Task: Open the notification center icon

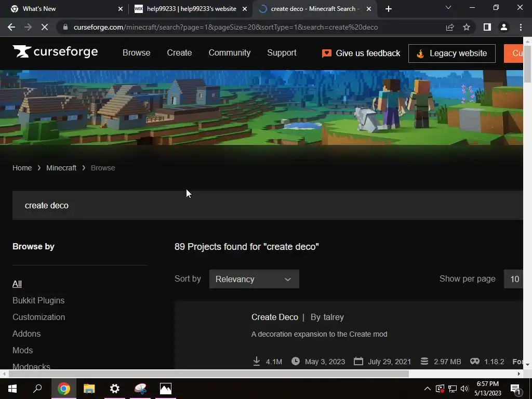Action: click(x=516, y=389)
